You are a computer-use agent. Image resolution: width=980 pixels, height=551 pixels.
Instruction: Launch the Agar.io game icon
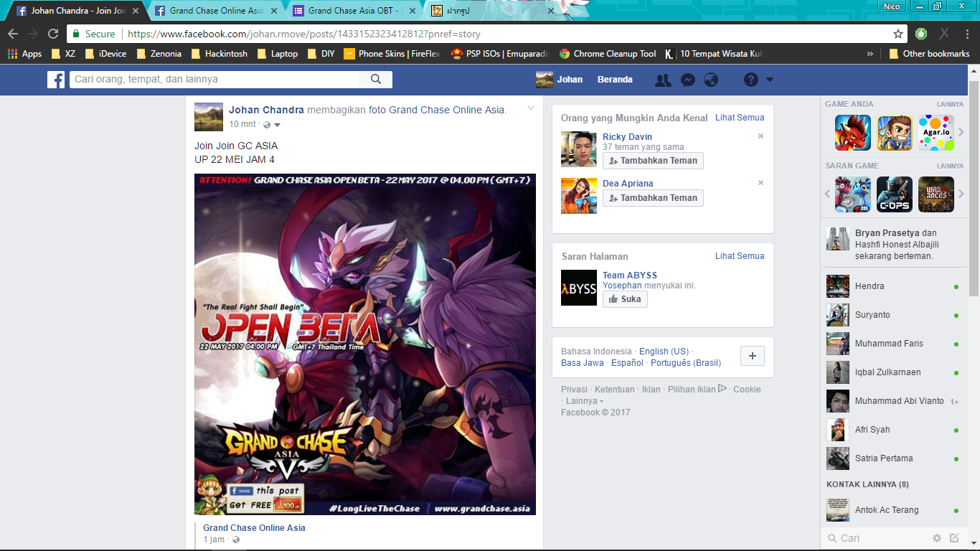(936, 133)
